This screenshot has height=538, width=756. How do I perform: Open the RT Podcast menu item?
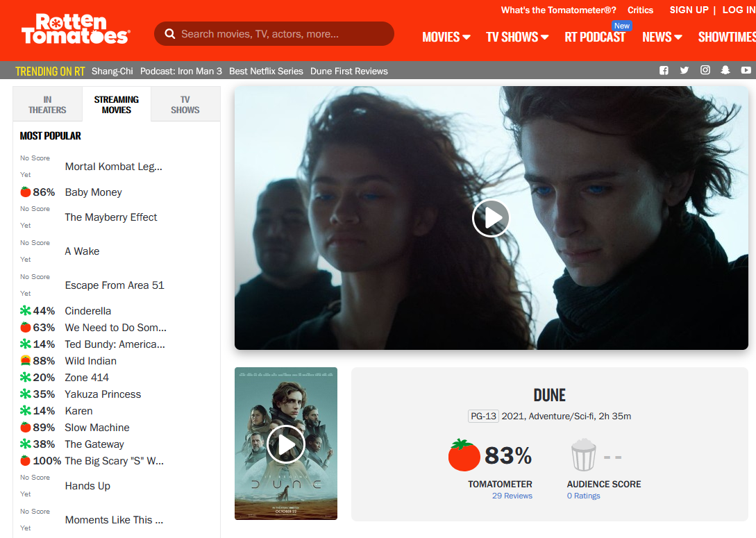(x=595, y=37)
